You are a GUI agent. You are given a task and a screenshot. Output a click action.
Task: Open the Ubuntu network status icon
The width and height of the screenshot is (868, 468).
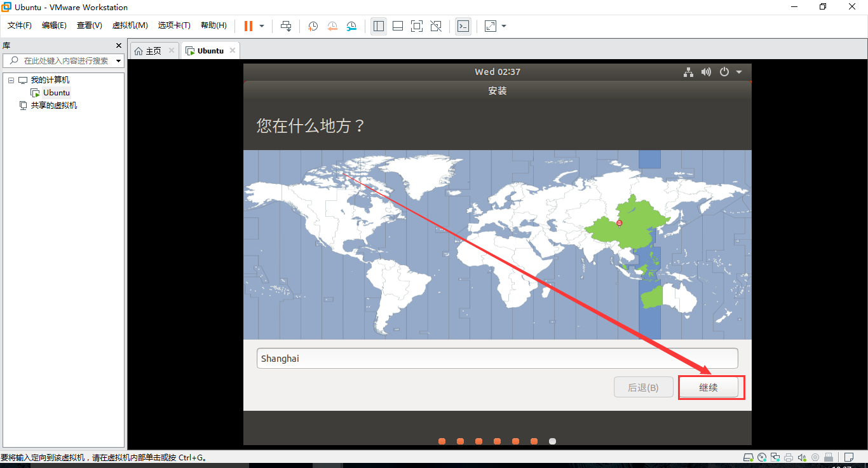pyautogui.click(x=688, y=72)
